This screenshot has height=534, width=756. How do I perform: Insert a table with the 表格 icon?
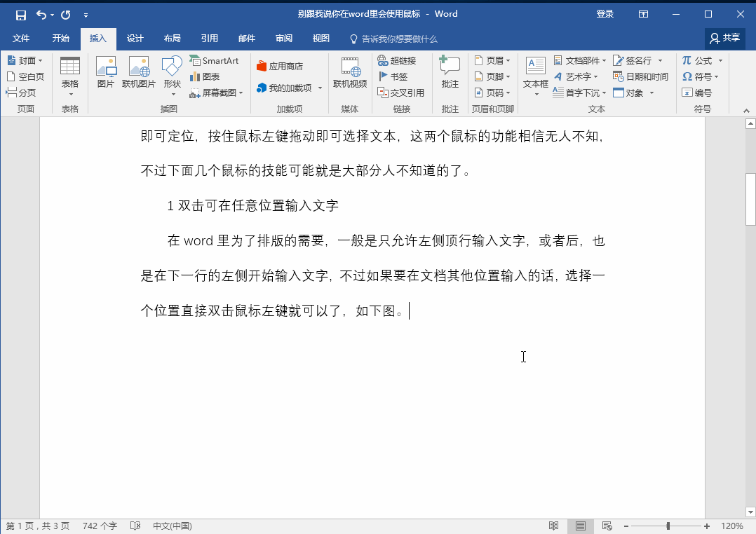70,76
